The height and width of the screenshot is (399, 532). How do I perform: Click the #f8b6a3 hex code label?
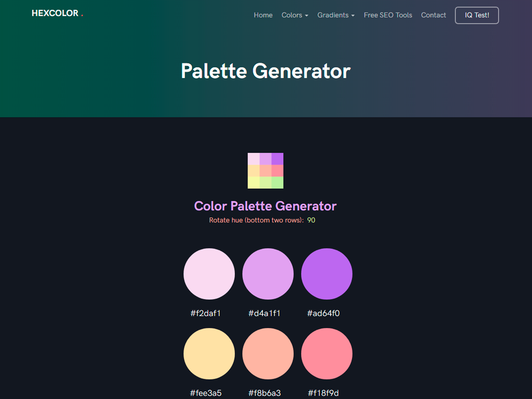click(x=265, y=393)
